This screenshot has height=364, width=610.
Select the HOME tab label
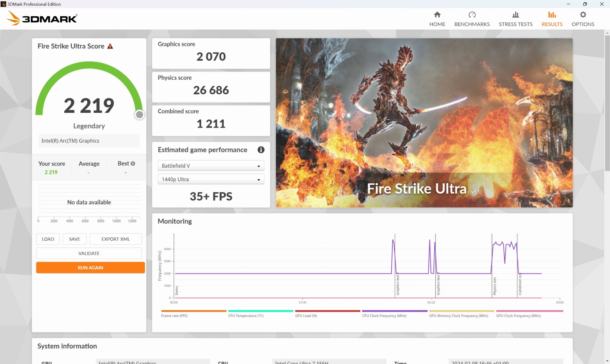[437, 24]
